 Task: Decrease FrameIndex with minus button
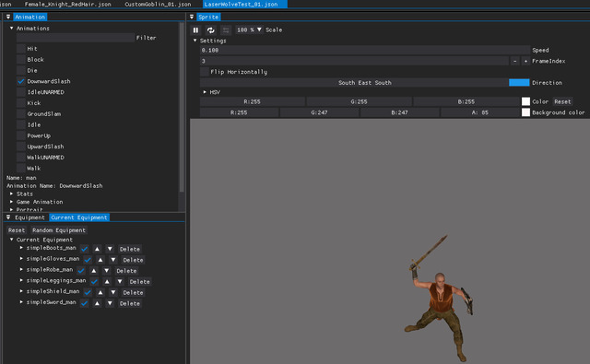click(514, 61)
